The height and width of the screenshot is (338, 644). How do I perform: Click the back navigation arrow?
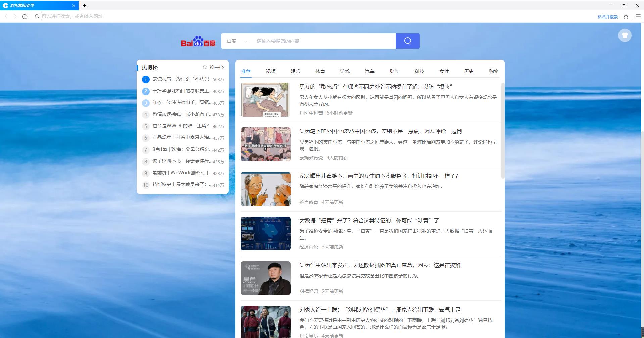6,16
